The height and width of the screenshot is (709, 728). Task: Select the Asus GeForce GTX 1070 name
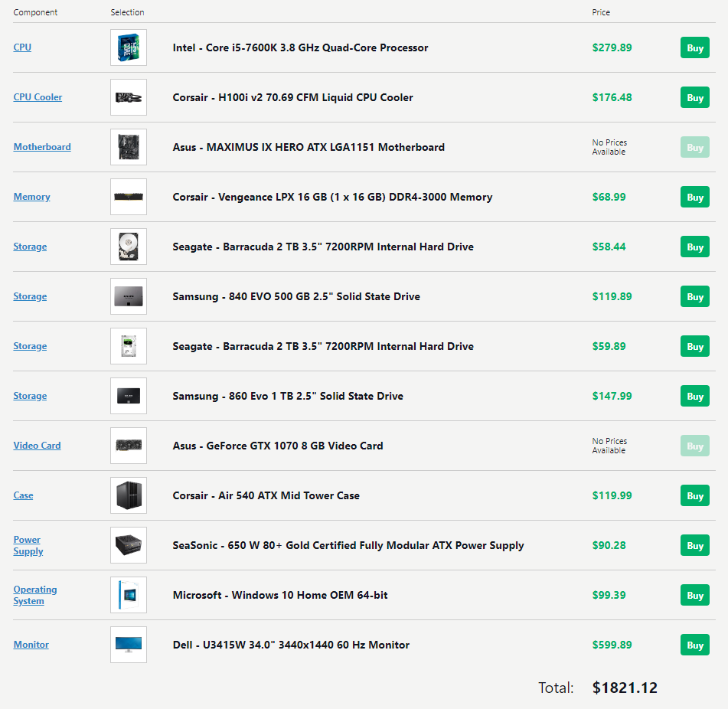[x=278, y=446]
